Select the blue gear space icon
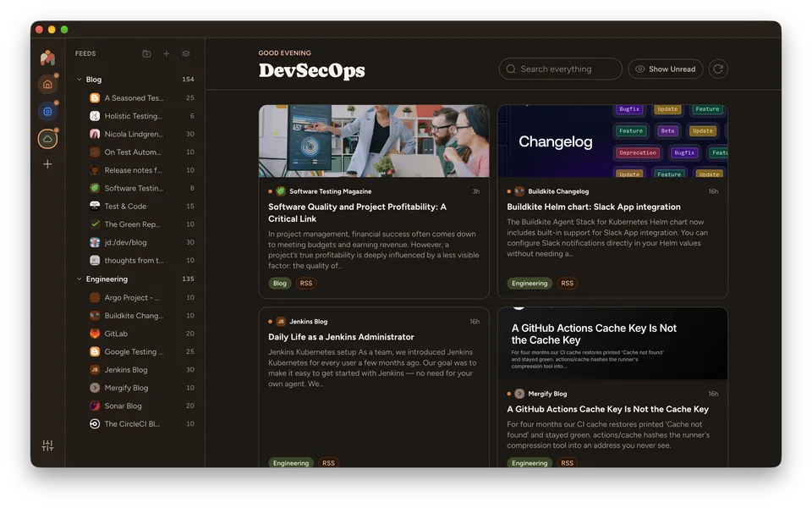 (x=47, y=112)
